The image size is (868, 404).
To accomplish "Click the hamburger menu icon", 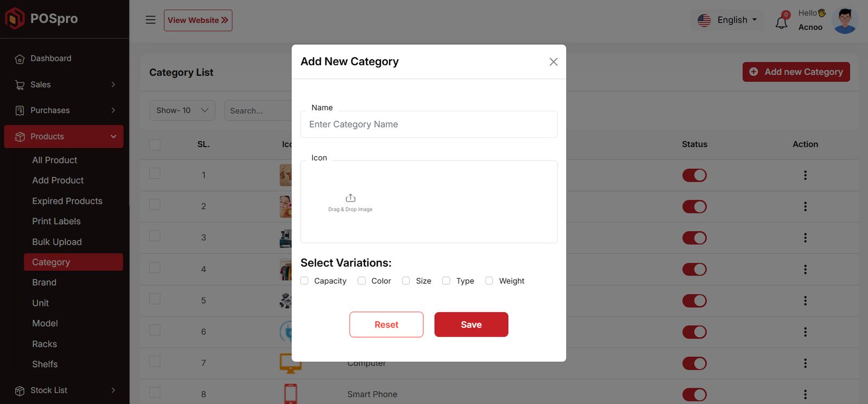I will pyautogui.click(x=150, y=20).
